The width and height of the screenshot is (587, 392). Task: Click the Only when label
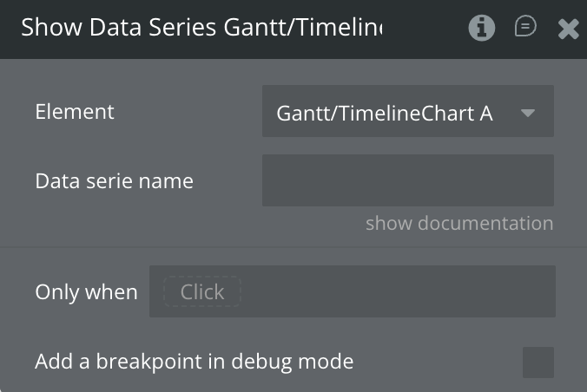click(86, 292)
